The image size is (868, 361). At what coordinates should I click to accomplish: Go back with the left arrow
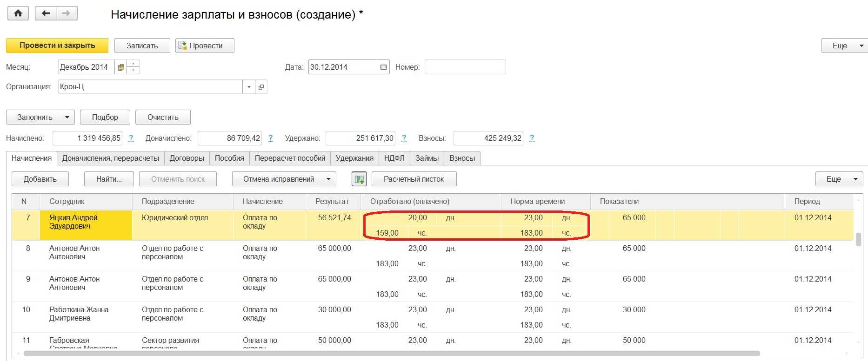(x=46, y=13)
